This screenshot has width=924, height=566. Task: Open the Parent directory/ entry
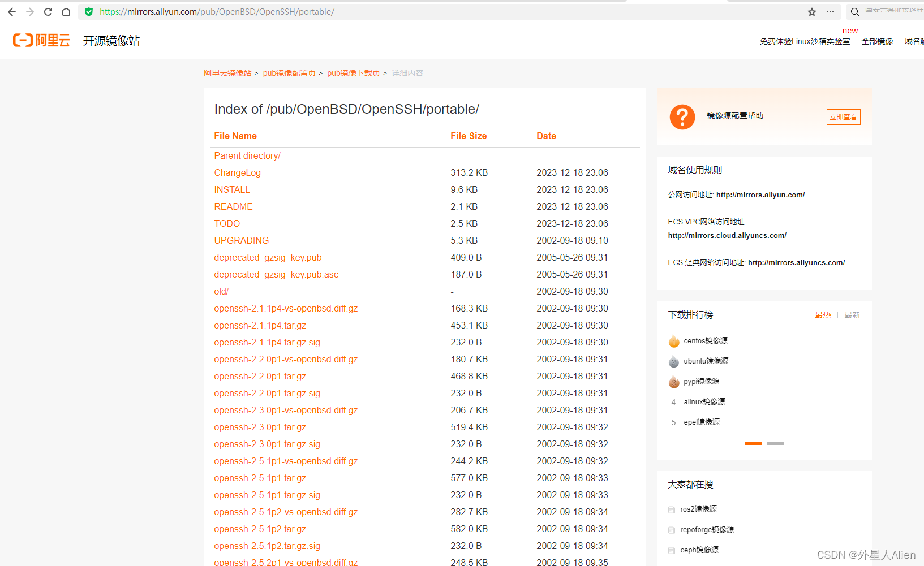[x=247, y=155]
